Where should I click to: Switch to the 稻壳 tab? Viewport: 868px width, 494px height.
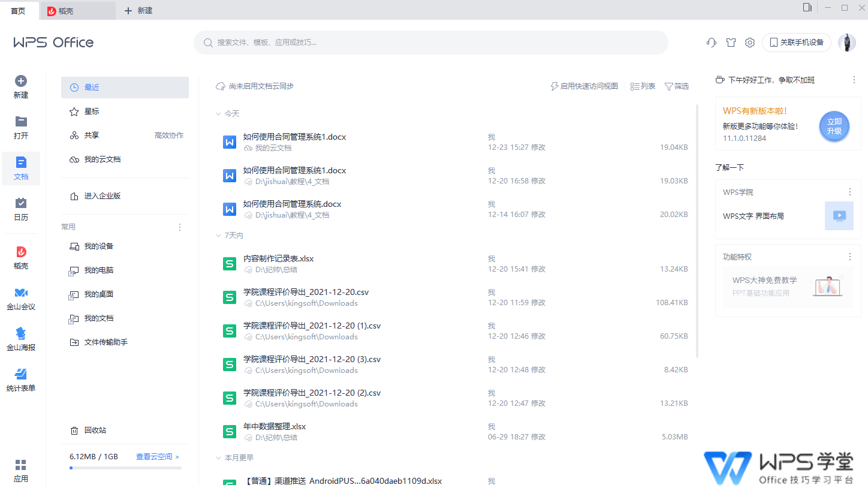tap(78, 11)
